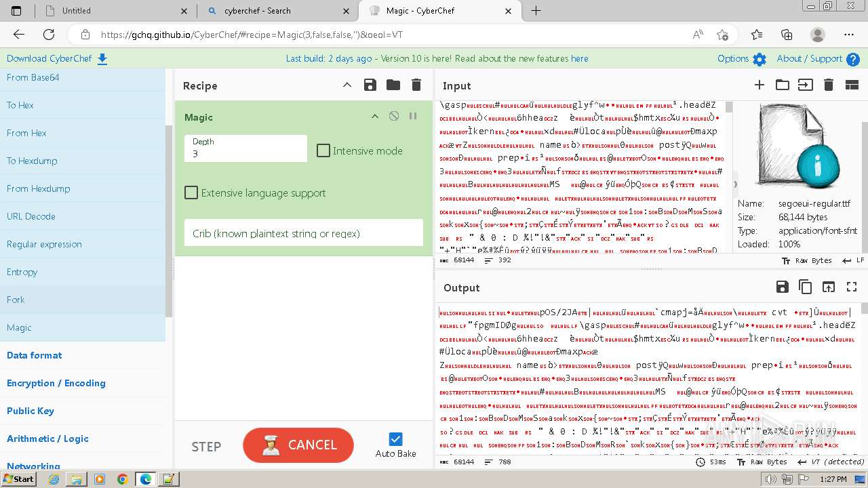
Task: Click the operations list scrollbar
Action: pos(170,220)
